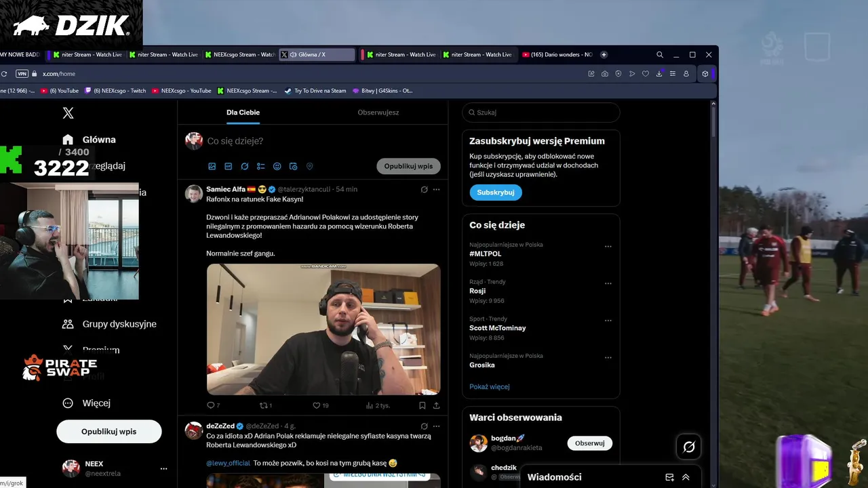
Task: Open NEEX account menu dots
Action: 163,469
